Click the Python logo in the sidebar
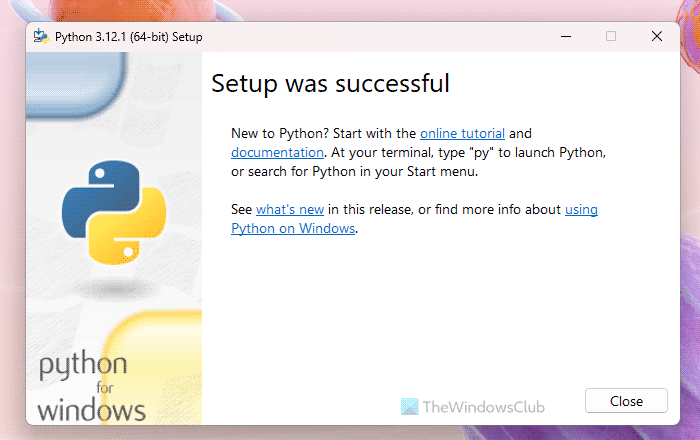 click(x=114, y=212)
